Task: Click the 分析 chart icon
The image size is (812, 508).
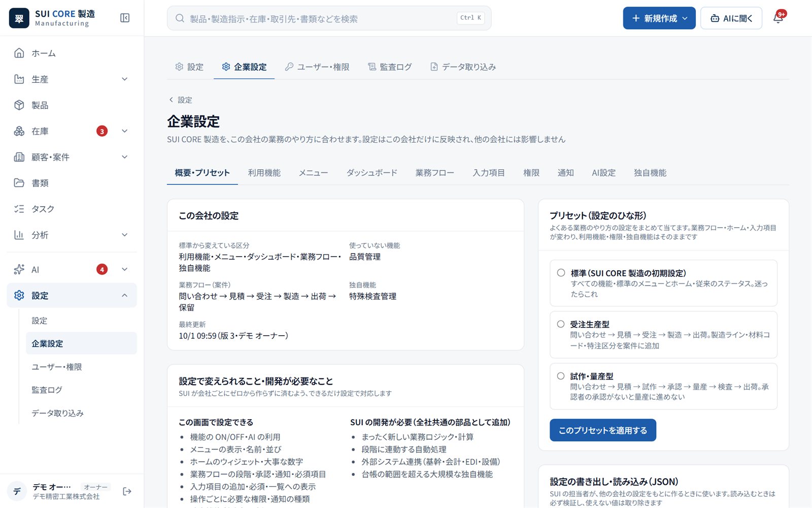Action: [19, 235]
